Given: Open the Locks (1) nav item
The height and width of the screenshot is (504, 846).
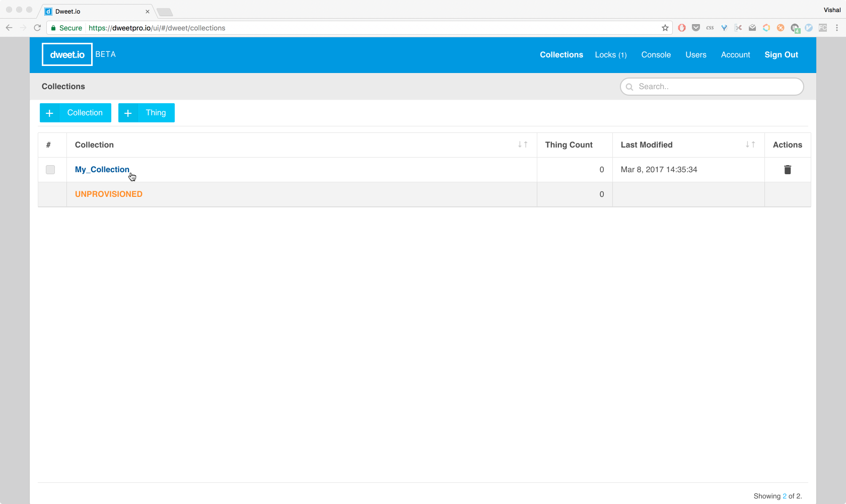Looking at the screenshot, I should [611, 55].
